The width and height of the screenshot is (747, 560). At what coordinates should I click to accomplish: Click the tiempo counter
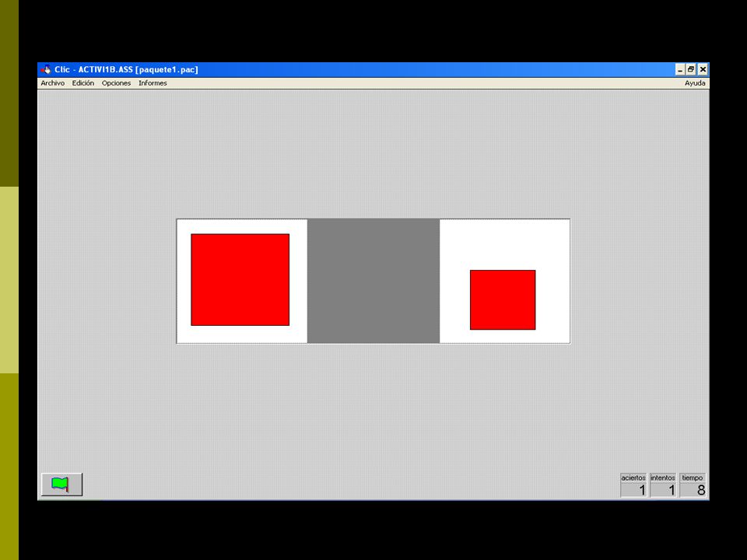click(x=693, y=485)
